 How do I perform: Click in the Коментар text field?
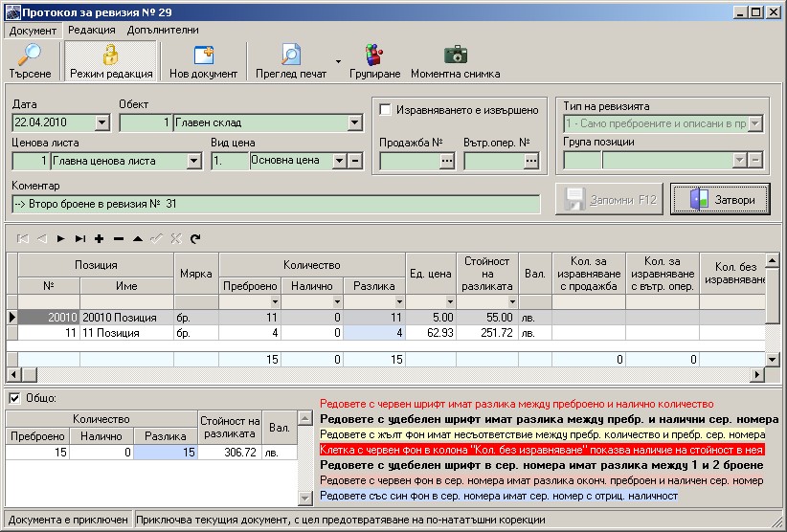tap(276, 204)
